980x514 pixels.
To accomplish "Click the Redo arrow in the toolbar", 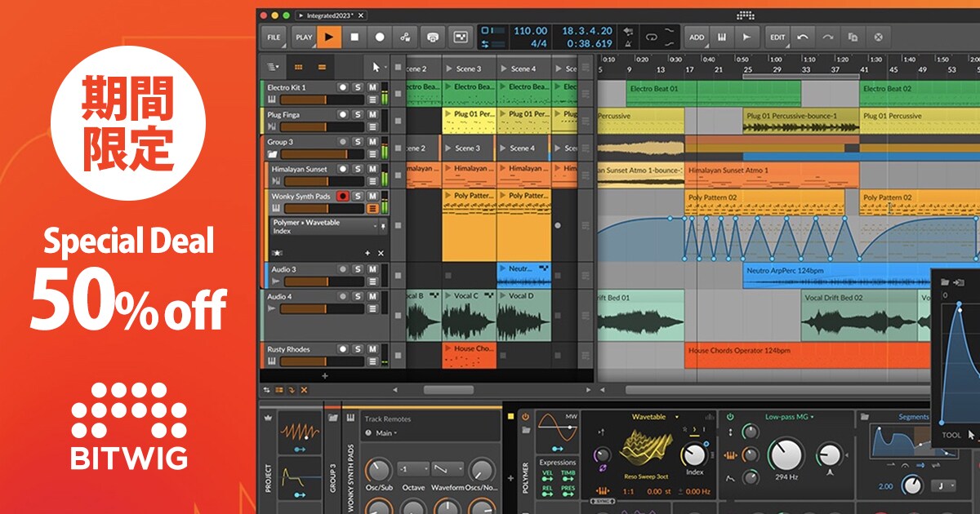I will pos(827,38).
